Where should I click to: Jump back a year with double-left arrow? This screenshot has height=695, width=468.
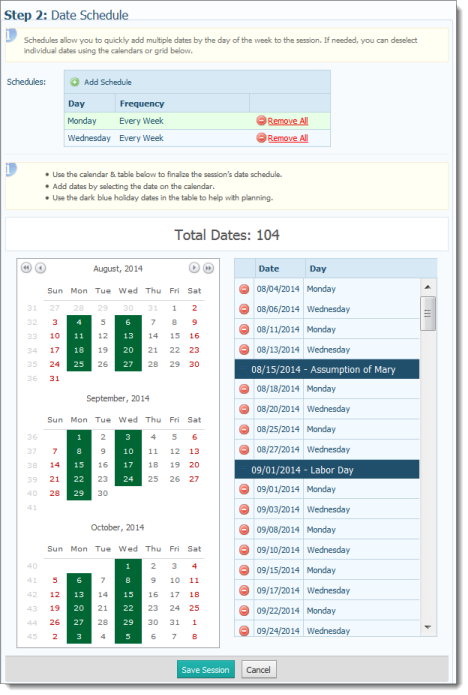[27, 268]
